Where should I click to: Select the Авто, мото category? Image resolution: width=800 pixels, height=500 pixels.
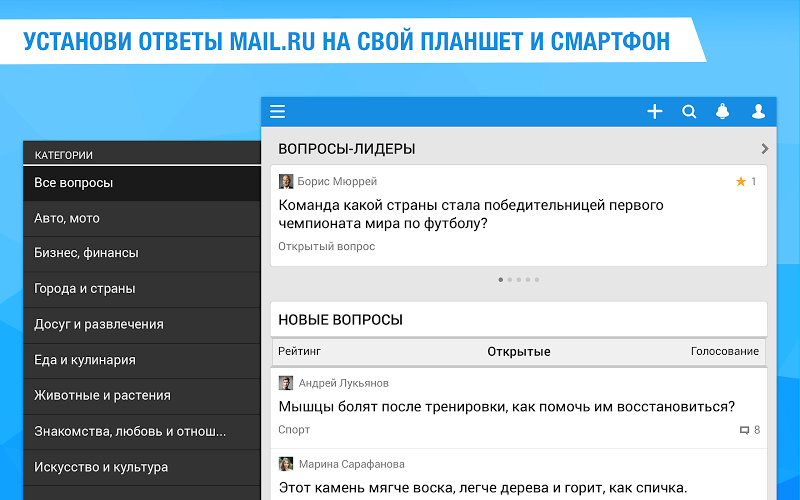click(x=142, y=218)
